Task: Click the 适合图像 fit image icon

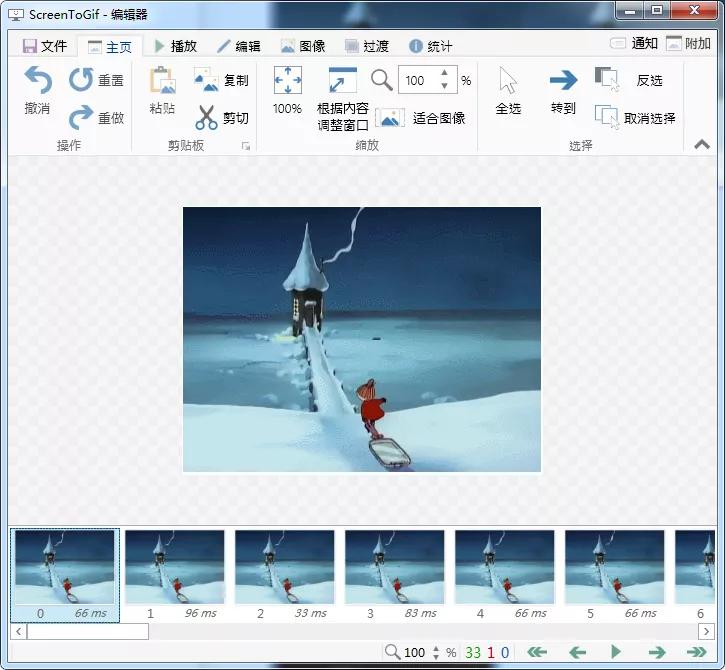Action: (x=390, y=118)
